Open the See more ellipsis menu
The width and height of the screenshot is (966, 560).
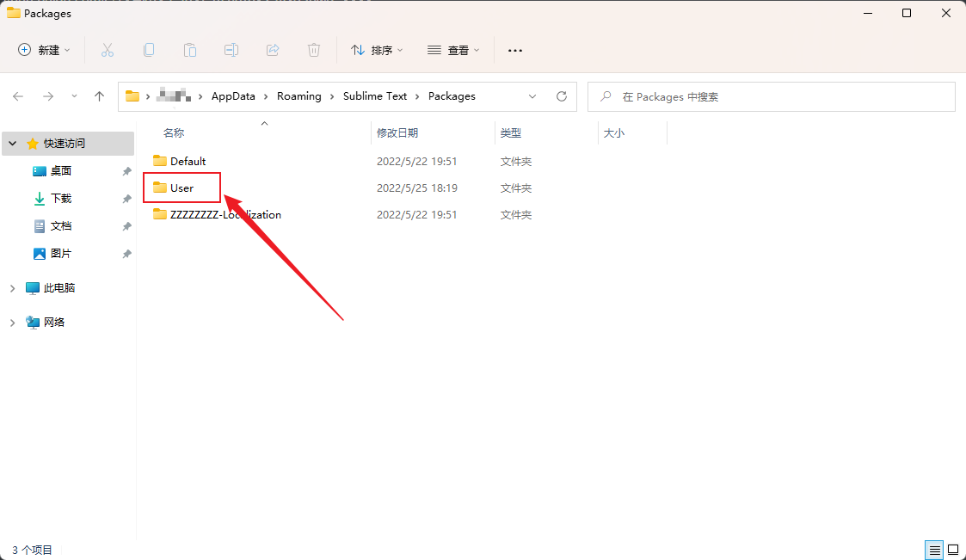point(515,50)
